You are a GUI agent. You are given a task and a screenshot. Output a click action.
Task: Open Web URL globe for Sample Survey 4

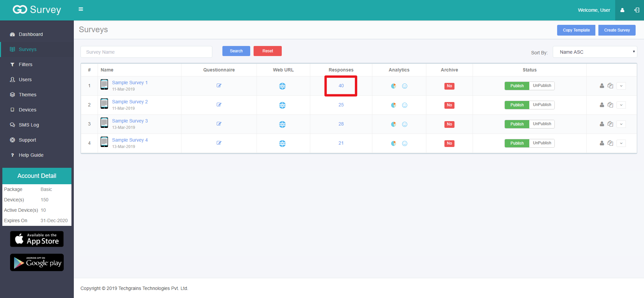tap(282, 144)
